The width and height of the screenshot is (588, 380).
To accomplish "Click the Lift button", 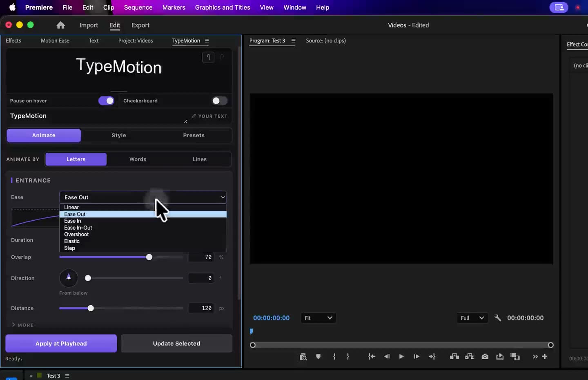I will [454, 357].
